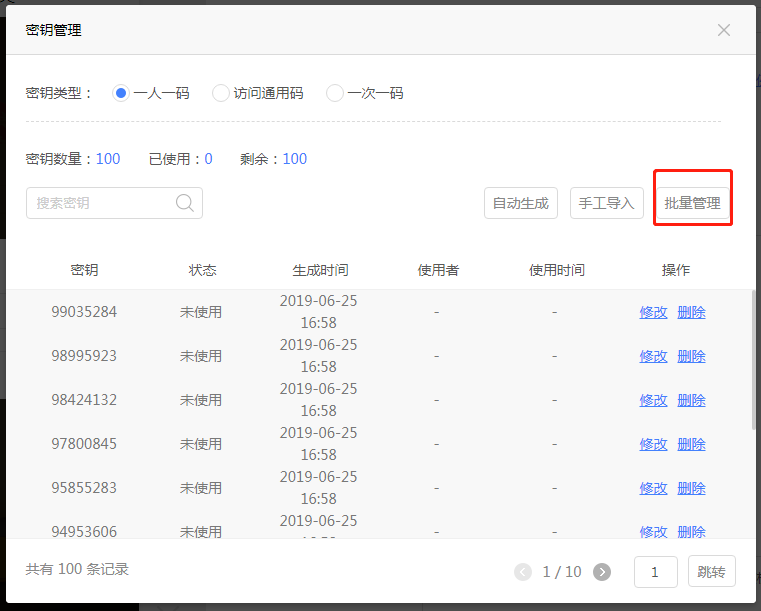Image resolution: width=761 pixels, height=611 pixels.
Task: Edit key 99035284 via 修改
Action: (x=653, y=312)
